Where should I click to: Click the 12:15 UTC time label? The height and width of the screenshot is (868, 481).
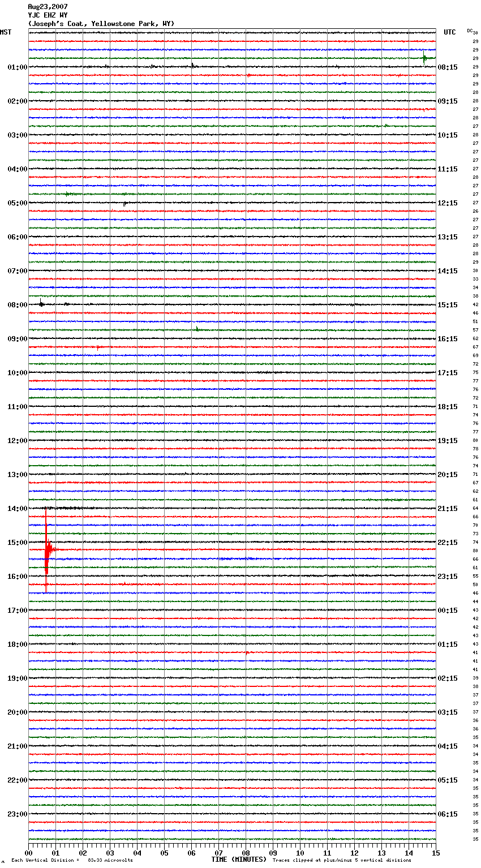tap(448, 203)
